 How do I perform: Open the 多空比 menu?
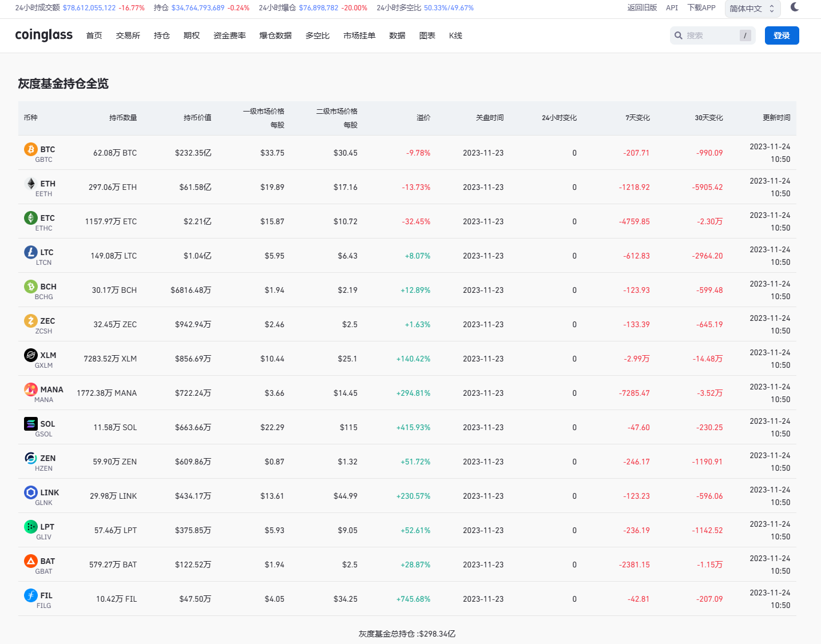click(x=317, y=35)
